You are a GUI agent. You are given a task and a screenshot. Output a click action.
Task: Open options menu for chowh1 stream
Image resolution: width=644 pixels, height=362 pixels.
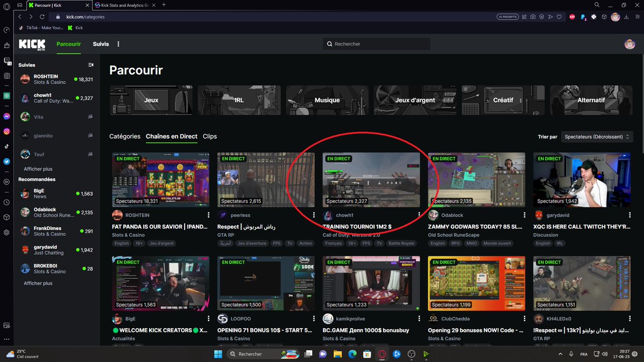pos(419,215)
